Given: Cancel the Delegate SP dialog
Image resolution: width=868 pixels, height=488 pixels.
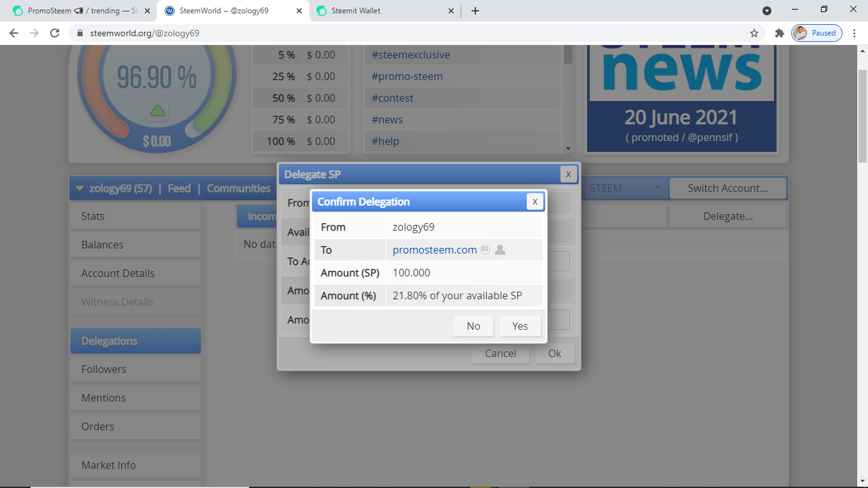Looking at the screenshot, I should pos(500,353).
